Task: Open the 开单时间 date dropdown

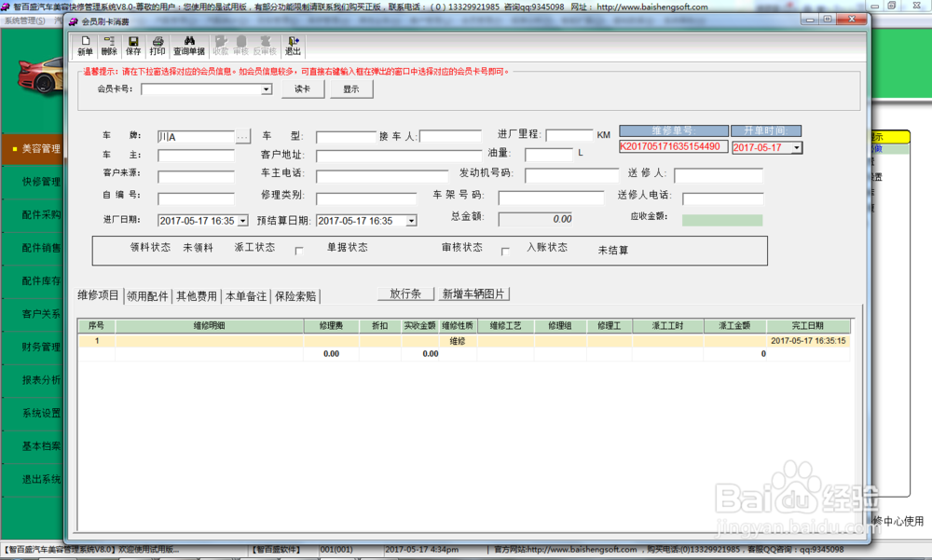Action: point(797,147)
